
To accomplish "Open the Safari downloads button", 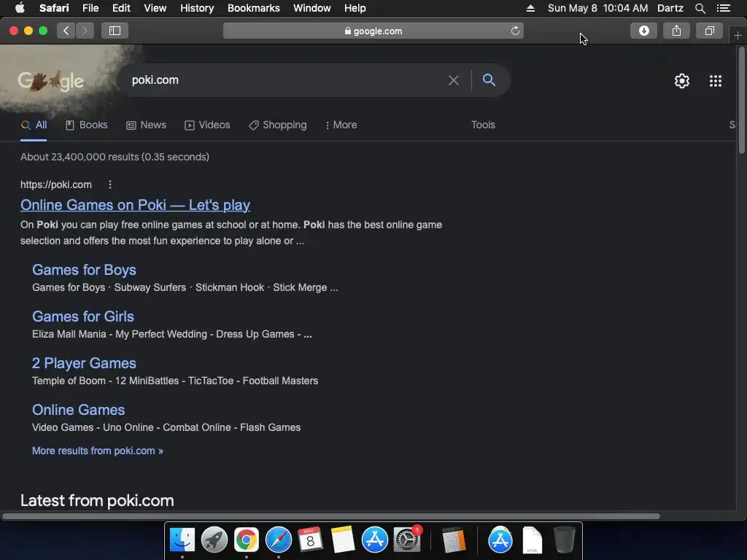I will click(643, 31).
